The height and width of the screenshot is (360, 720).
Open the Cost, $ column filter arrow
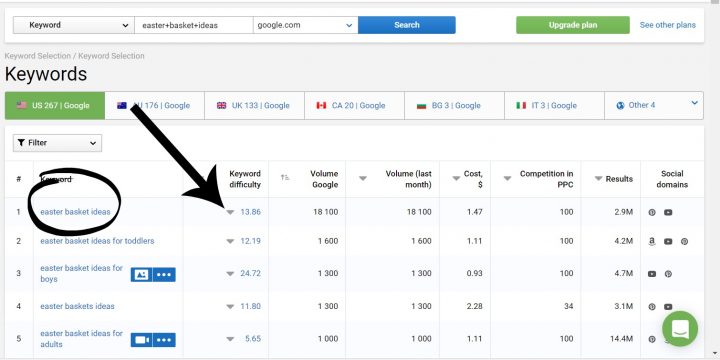click(456, 178)
